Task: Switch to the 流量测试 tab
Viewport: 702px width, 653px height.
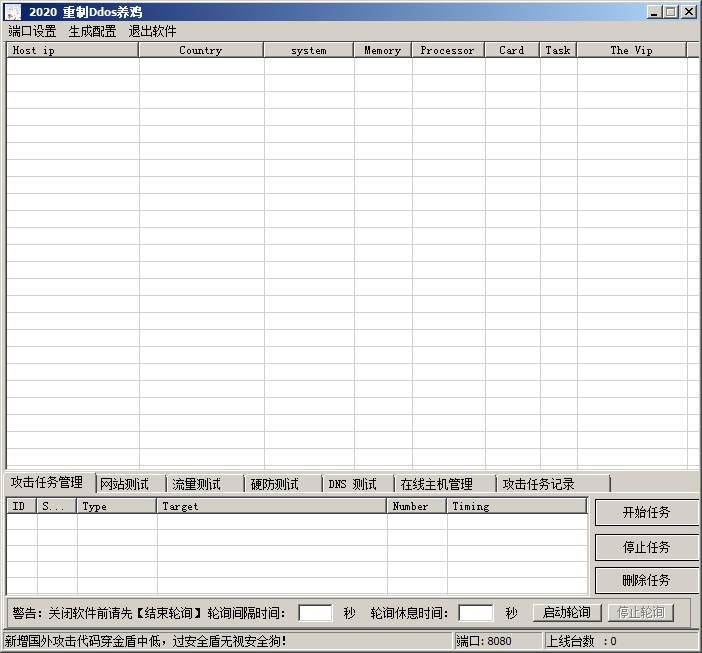Action: [196, 484]
